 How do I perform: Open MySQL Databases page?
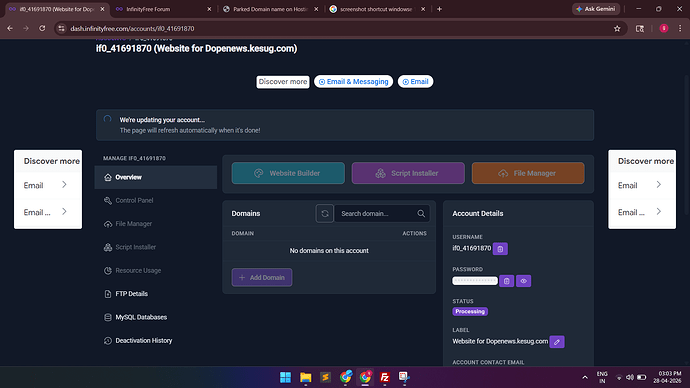[x=156, y=317]
